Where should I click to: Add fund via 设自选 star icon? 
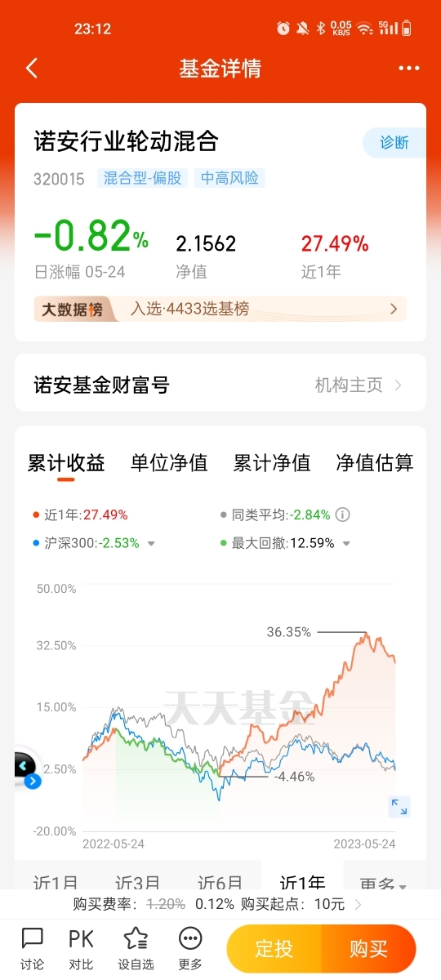click(x=136, y=948)
